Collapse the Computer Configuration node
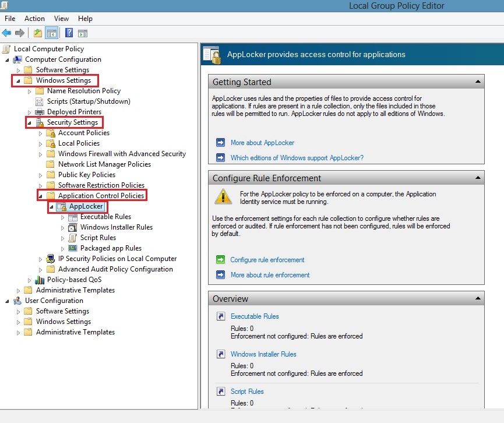The image size is (504, 423). [x=7, y=60]
